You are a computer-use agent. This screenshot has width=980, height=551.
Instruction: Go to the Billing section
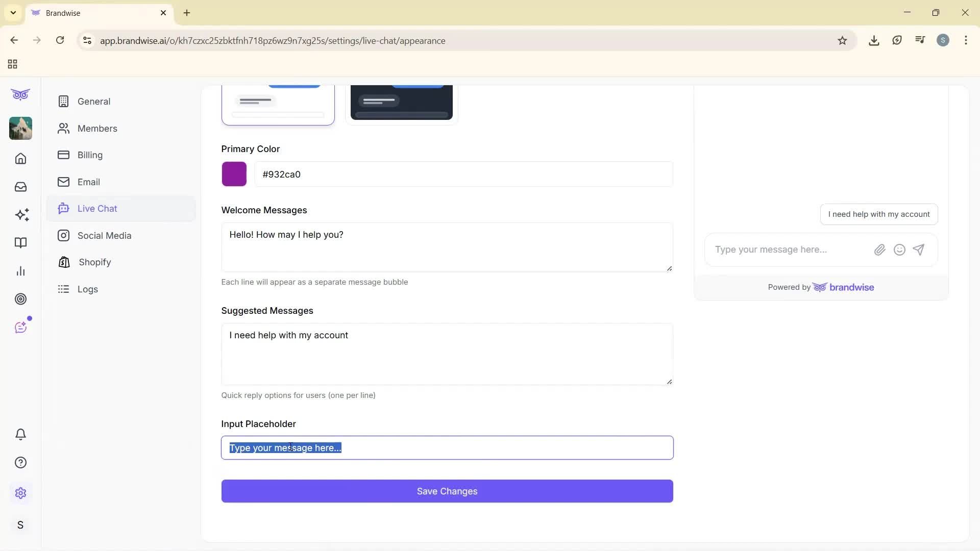pyautogui.click(x=90, y=155)
